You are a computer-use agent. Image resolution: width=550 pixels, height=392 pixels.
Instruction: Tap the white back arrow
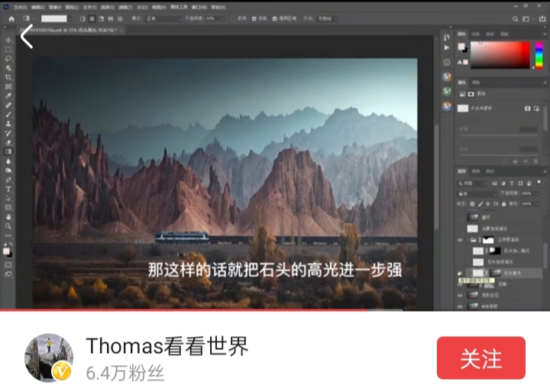[27, 36]
